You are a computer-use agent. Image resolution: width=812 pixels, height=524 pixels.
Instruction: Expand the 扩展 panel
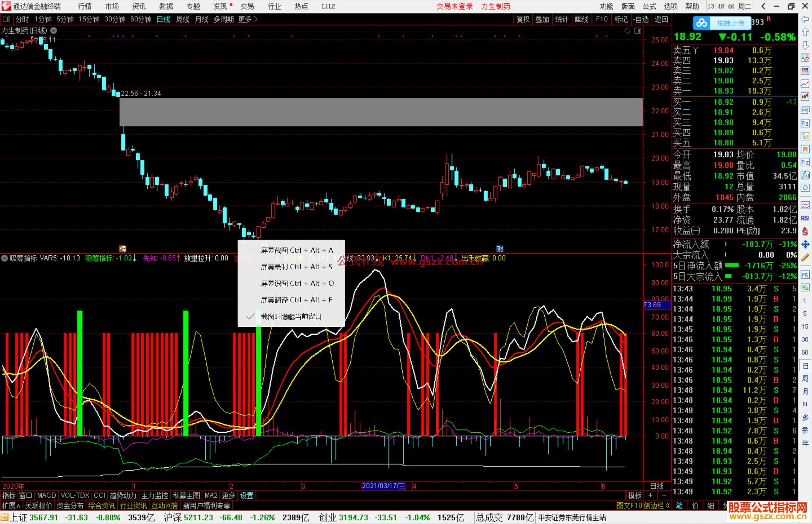coord(11,506)
